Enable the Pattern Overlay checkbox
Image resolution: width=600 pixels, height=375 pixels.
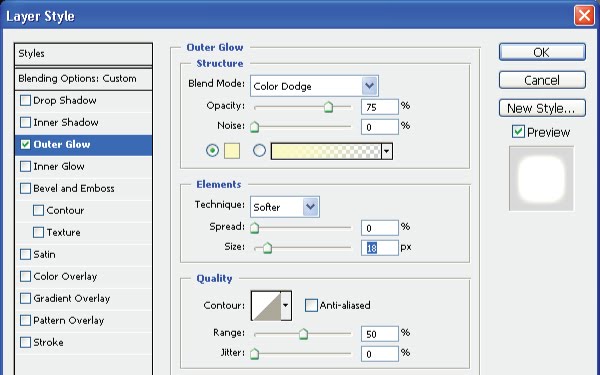pos(25,320)
